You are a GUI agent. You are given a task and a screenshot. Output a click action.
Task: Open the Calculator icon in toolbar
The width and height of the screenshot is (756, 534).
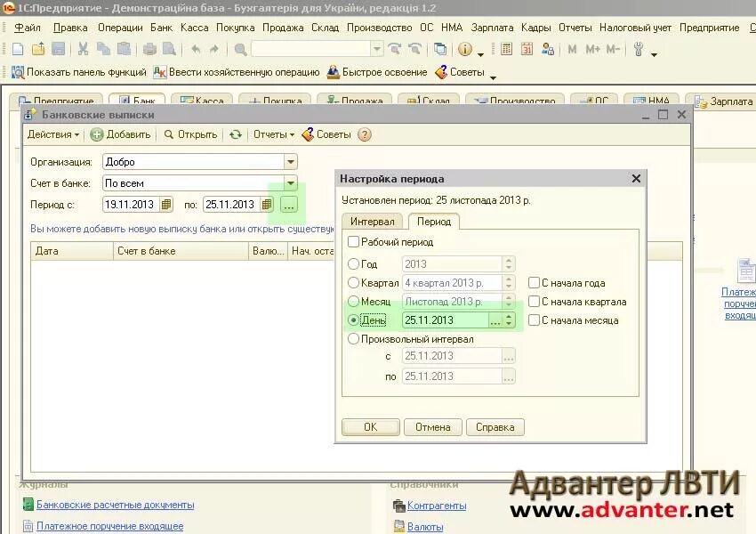tap(506, 49)
